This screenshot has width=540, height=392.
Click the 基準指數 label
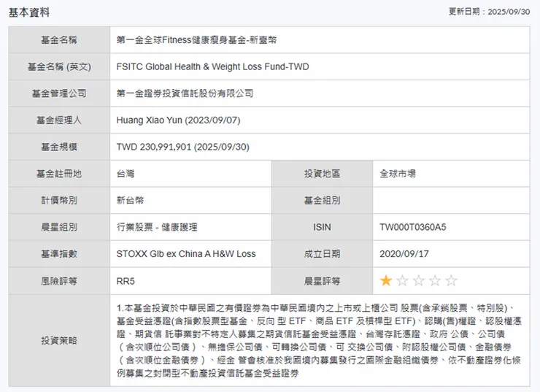[x=59, y=254]
